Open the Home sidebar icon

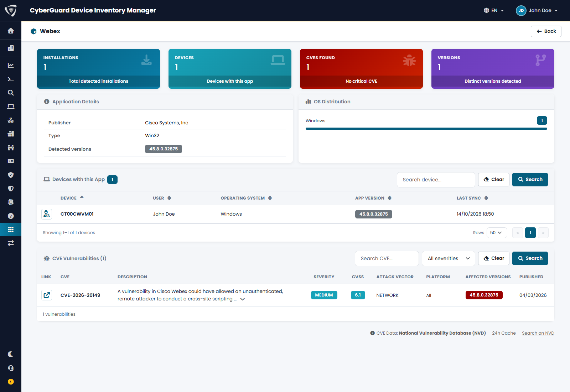[x=11, y=31]
